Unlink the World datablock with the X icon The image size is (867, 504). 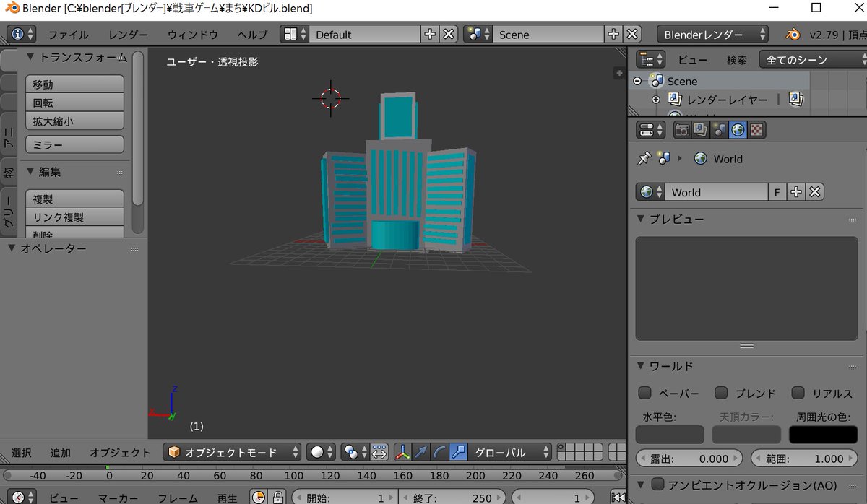pos(814,191)
